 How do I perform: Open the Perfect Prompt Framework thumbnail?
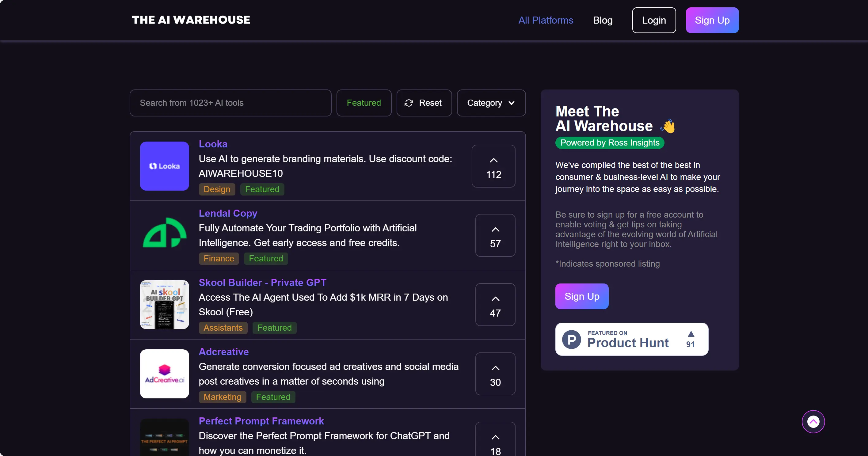tap(164, 438)
